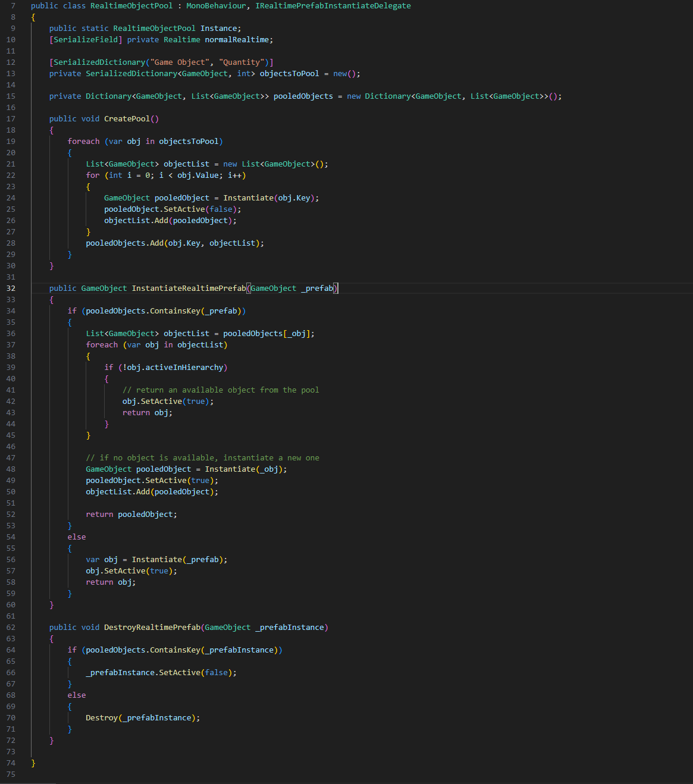693x784 pixels.
Task: Click the Instance static field name
Action: coord(219,29)
